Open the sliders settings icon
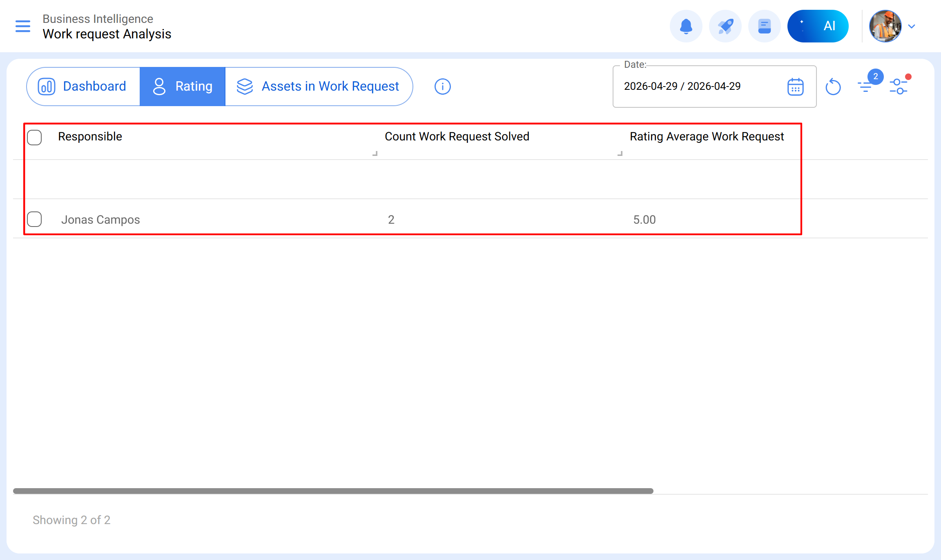941x560 pixels. click(899, 87)
